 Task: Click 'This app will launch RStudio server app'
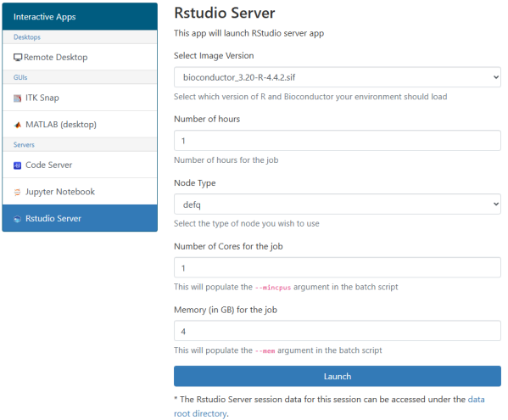(x=248, y=33)
